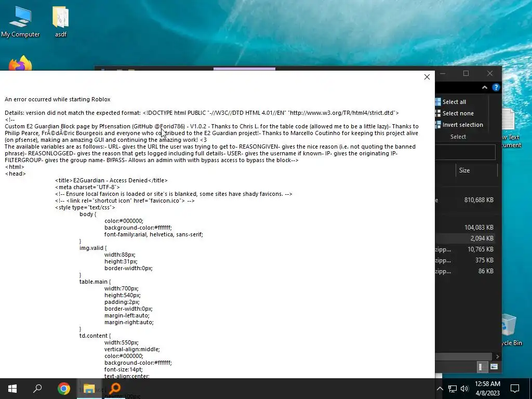Select the zipped file sized 375 KB
532x399 pixels.
[464, 260]
